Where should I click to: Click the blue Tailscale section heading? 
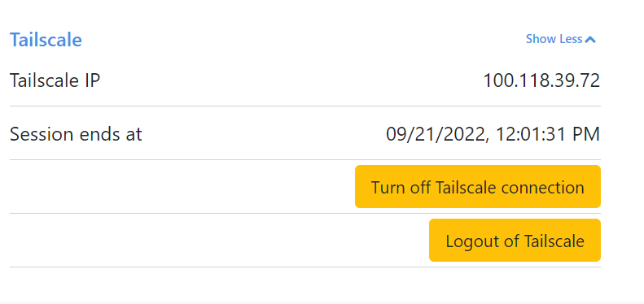(x=46, y=40)
